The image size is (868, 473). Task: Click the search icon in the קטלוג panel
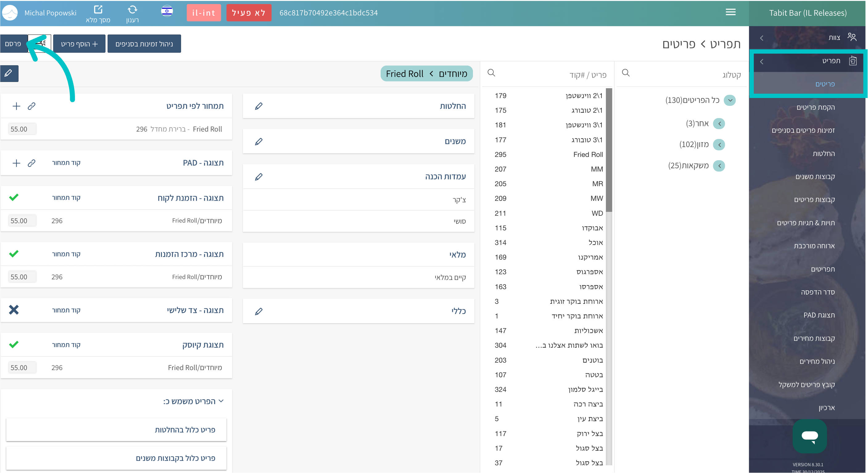point(626,73)
